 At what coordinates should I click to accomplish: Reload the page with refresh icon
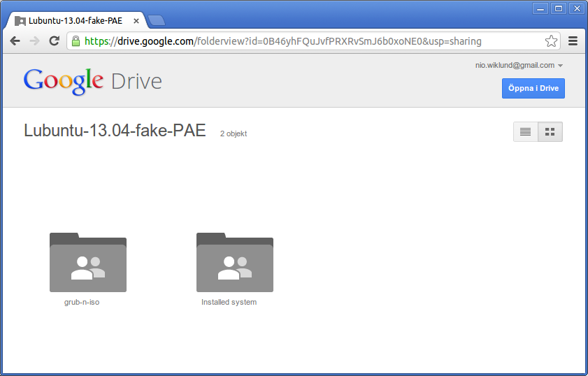54,41
